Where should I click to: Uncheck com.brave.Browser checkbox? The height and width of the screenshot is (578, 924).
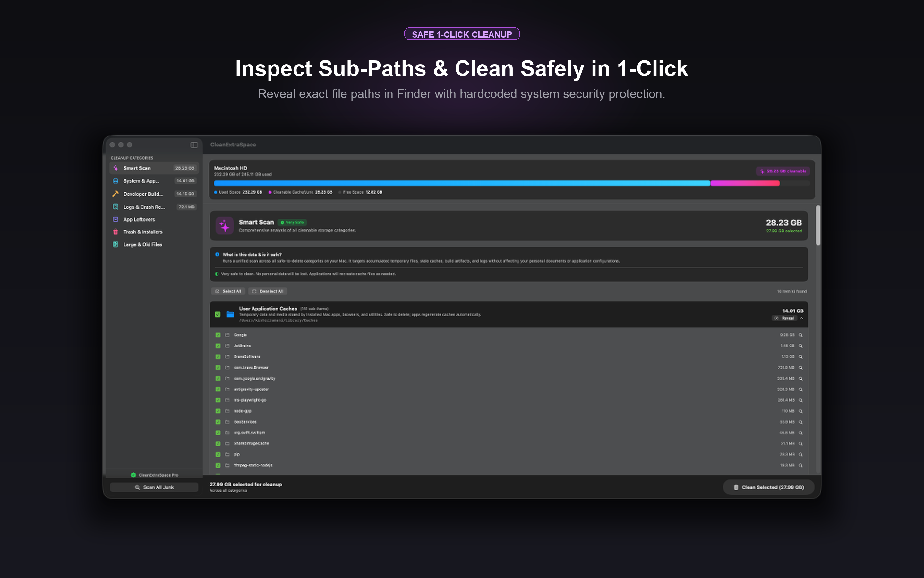pyautogui.click(x=218, y=367)
